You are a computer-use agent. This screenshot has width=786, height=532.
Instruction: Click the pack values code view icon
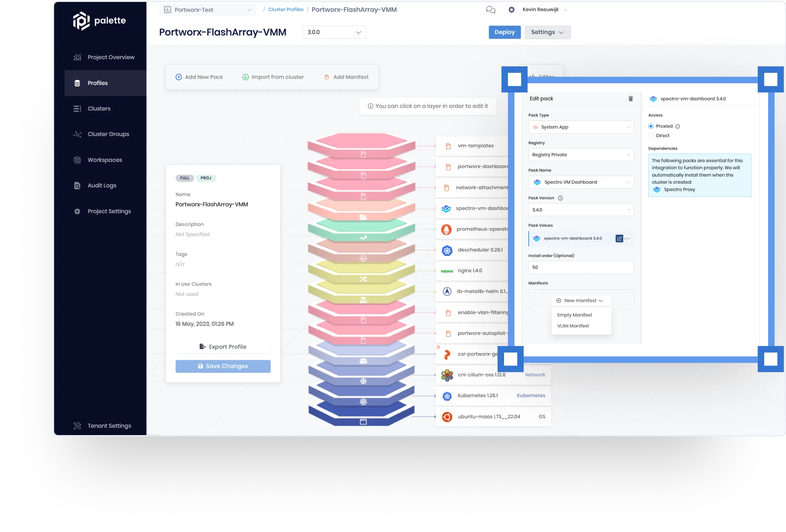(627, 238)
